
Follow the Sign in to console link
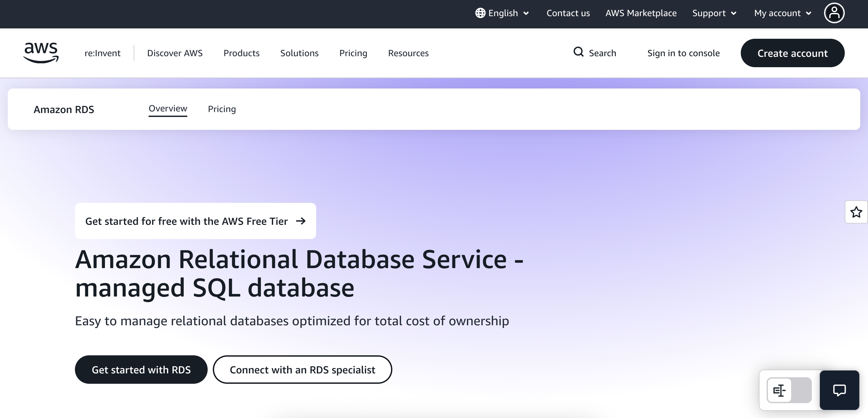point(683,53)
